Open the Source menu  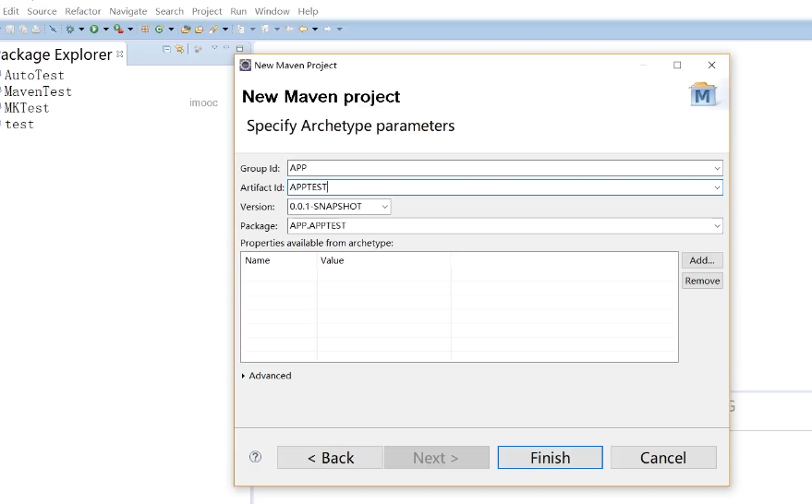coord(42,11)
